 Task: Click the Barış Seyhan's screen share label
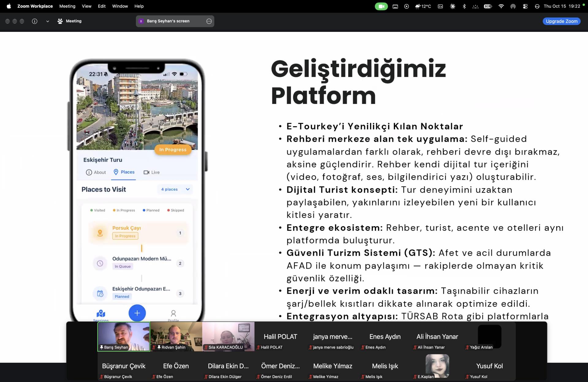tap(168, 21)
